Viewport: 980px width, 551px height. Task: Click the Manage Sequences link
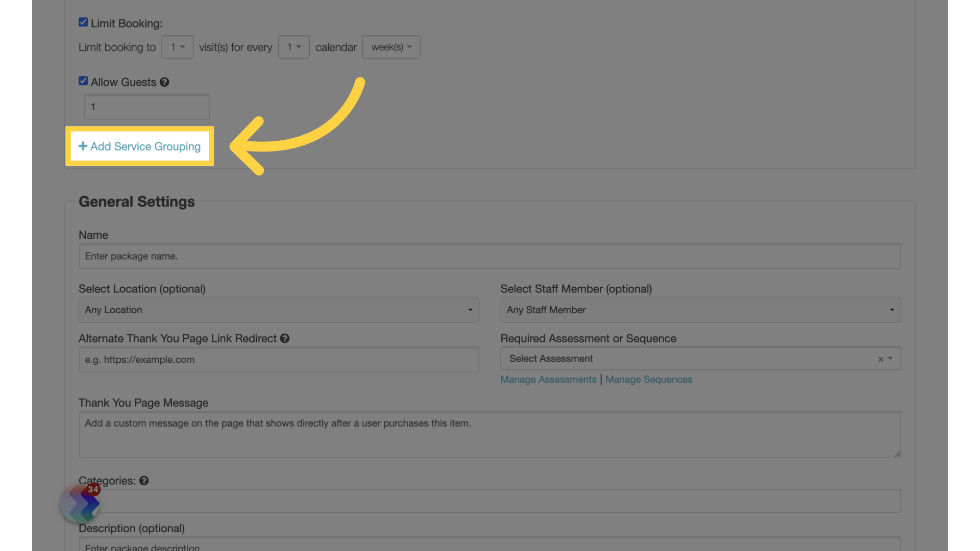[649, 380]
